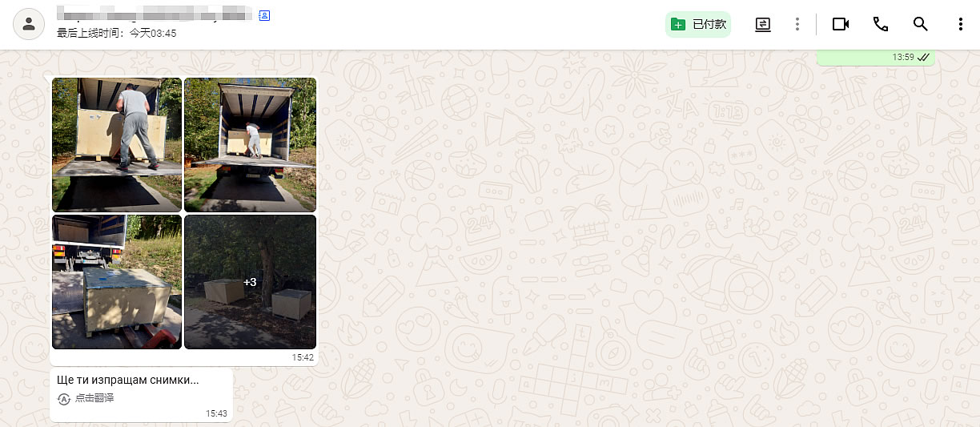Image resolution: width=980 pixels, height=427 pixels.
Task: Open the gray three-dot options next to transfer icon
Action: point(797,24)
